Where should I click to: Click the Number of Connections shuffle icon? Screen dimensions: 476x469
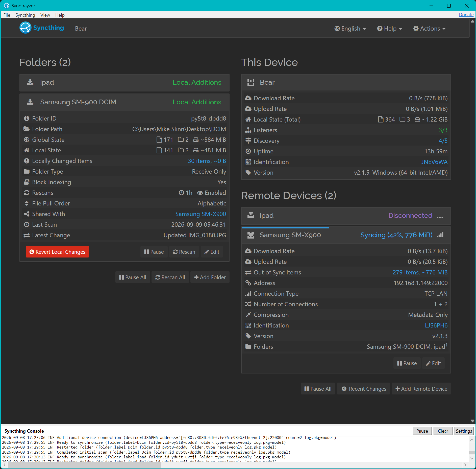click(248, 304)
